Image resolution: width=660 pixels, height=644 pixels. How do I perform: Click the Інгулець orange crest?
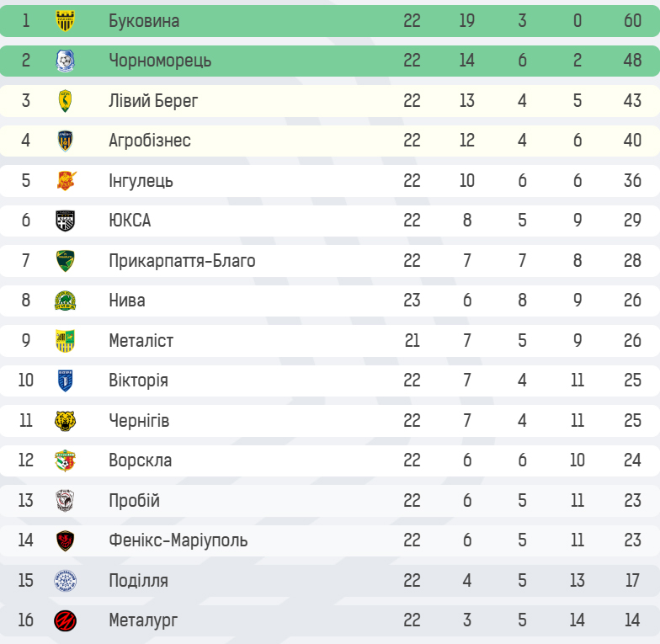point(66,180)
